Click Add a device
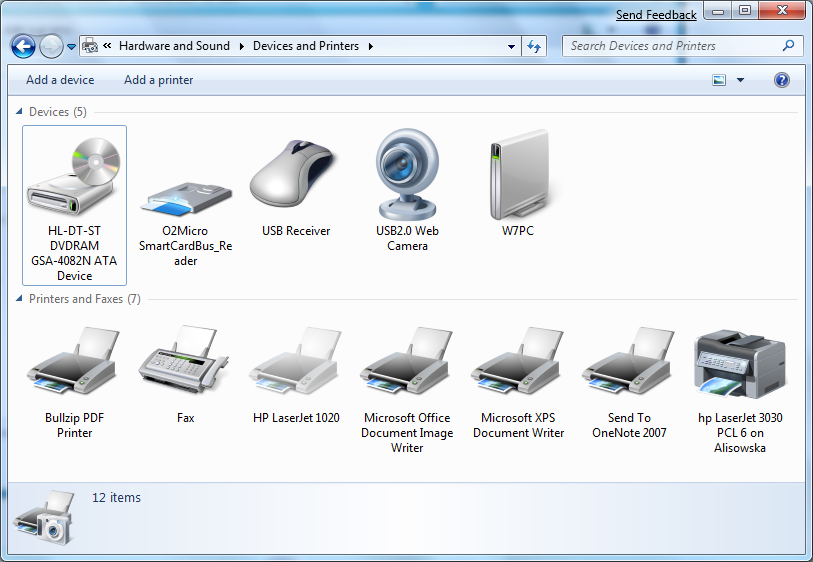813x562 pixels. coord(60,80)
